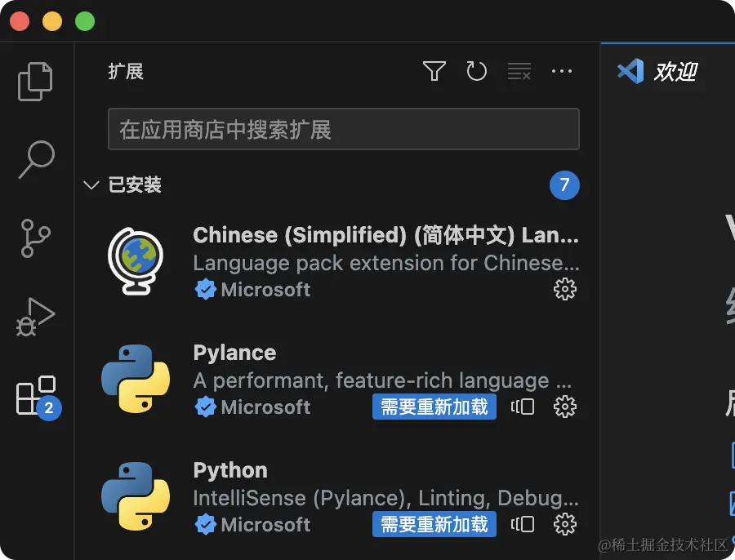The image size is (735, 560).
Task: Click the filter extensions funnel icon
Action: (434, 71)
